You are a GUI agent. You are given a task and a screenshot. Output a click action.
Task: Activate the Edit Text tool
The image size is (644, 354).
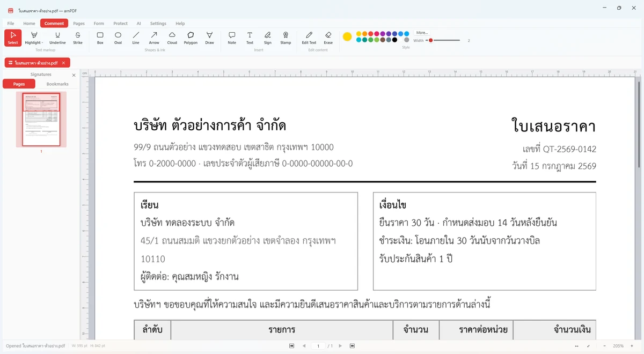[309, 38]
